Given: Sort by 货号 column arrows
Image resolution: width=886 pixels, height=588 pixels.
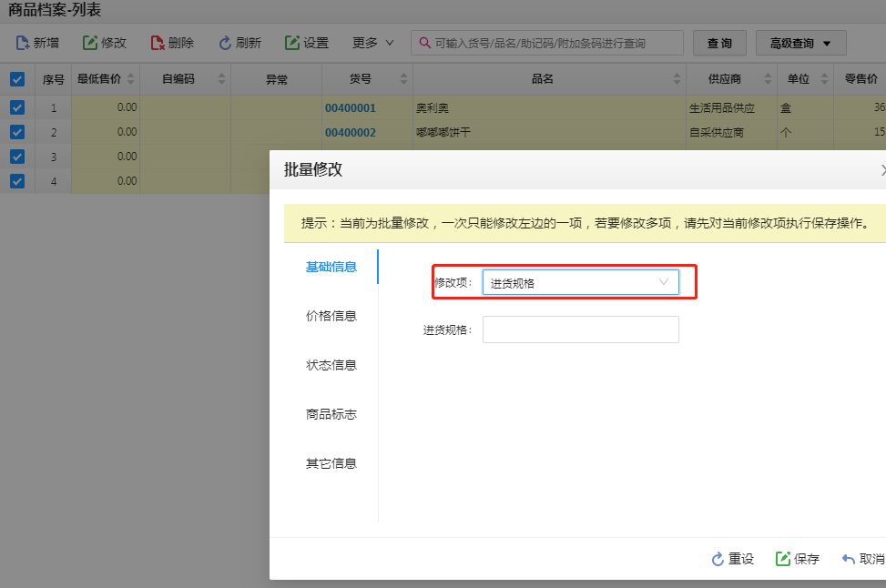Looking at the screenshot, I should 403,79.
